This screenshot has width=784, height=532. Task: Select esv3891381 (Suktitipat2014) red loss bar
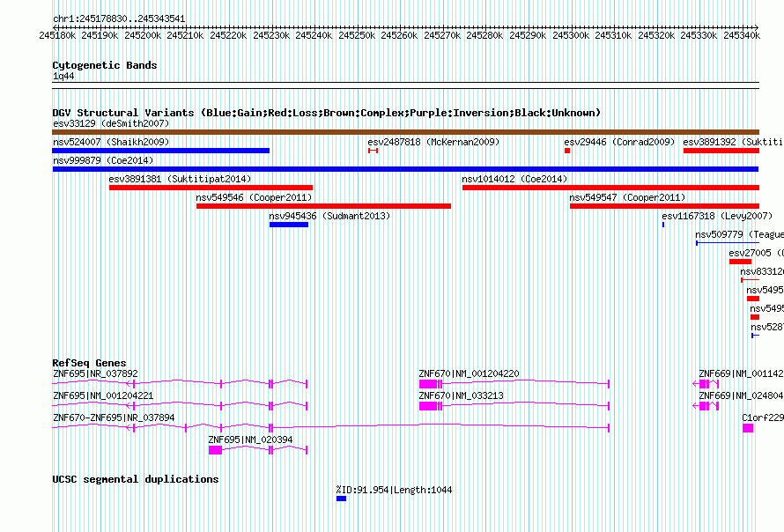coord(211,188)
